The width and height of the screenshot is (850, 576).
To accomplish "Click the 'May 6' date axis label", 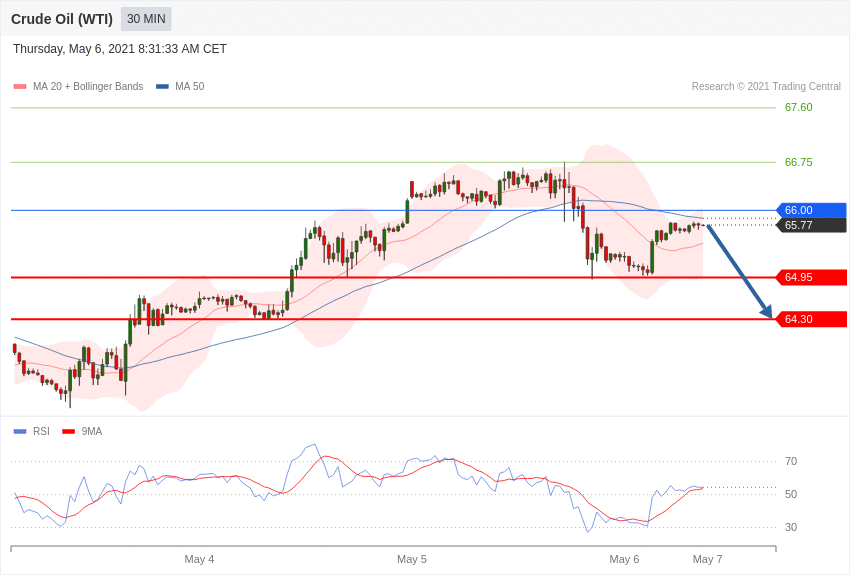I will point(624,559).
